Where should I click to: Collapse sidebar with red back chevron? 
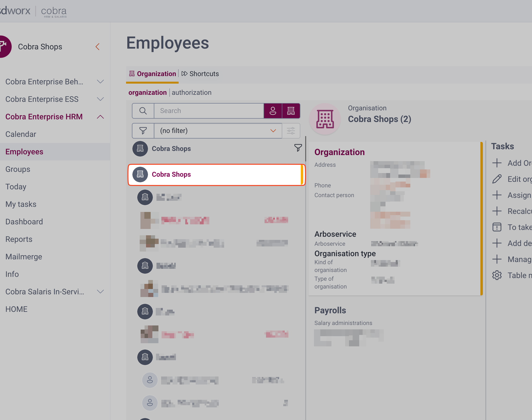98,47
